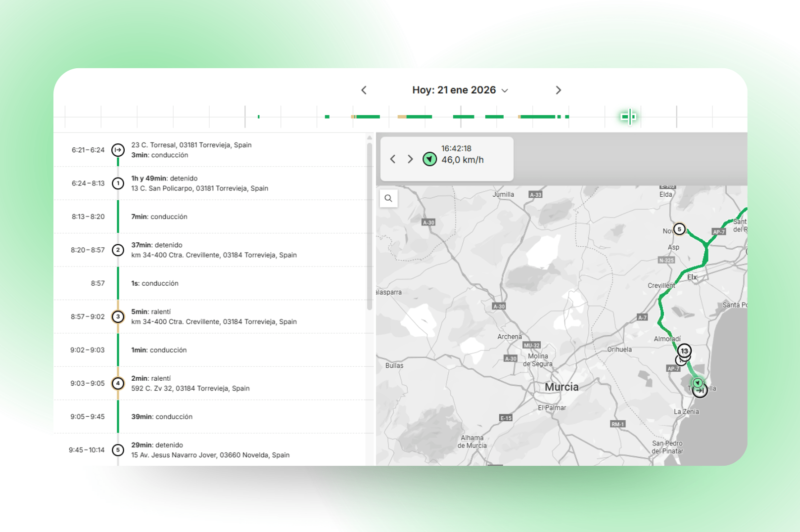The width and height of the screenshot is (800, 532).
Task: Step to next position point
Action: point(410,159)
